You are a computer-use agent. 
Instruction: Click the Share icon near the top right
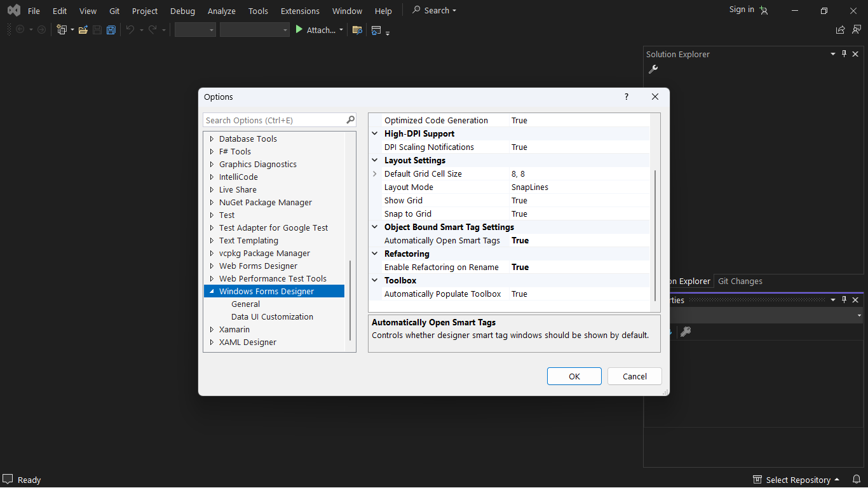coord(839,29)
